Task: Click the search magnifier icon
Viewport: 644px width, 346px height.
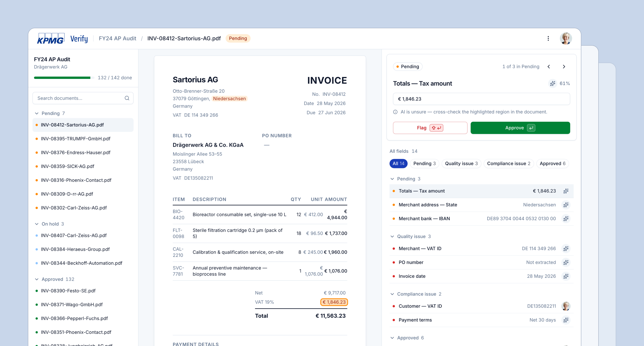Action: click(127, 98)
